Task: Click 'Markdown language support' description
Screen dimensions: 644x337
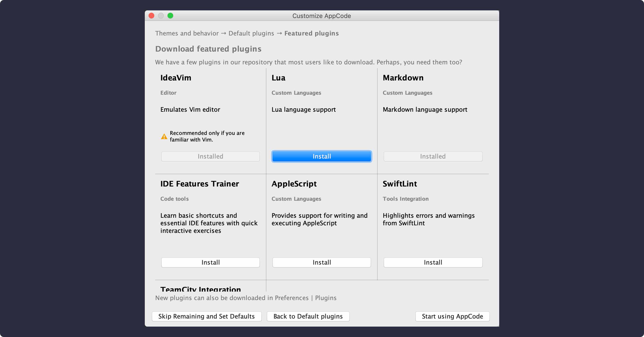Action: tap(425, 110)
